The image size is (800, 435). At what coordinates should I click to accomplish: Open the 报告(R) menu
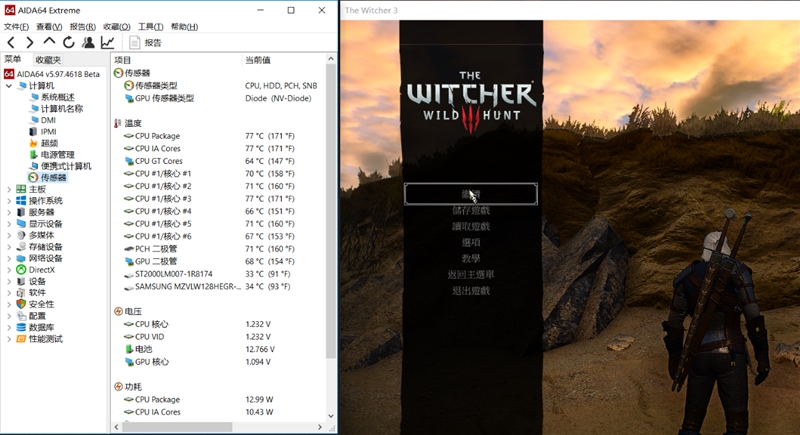(83, 27)
